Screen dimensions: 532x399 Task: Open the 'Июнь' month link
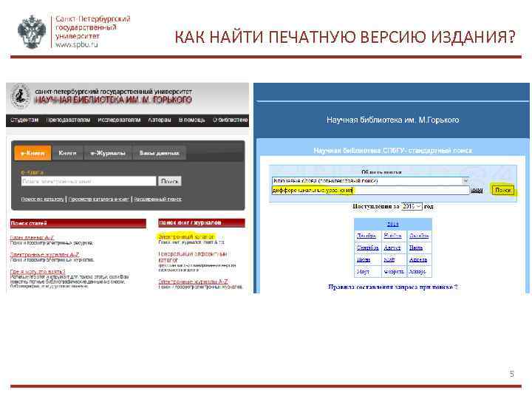coord(364,260)
